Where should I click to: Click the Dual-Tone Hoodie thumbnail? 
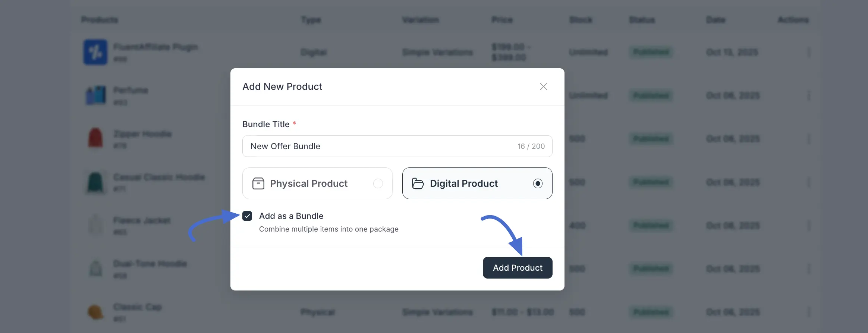(x=95, y=269)
